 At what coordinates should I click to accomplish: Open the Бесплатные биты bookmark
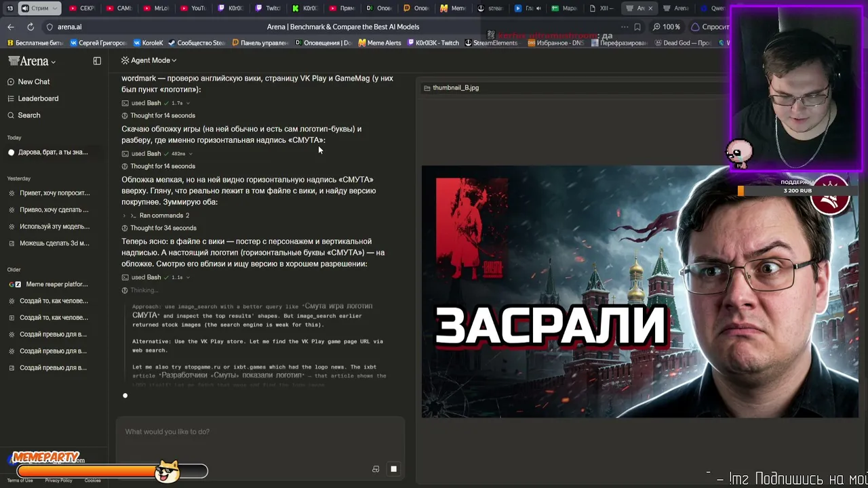pyautogui.click(x=34, y=43)
